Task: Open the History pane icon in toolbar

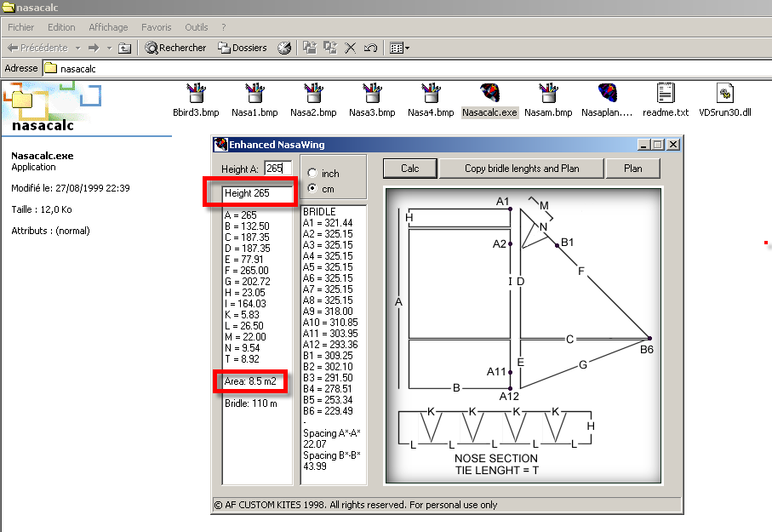Action: coord(284,48)
